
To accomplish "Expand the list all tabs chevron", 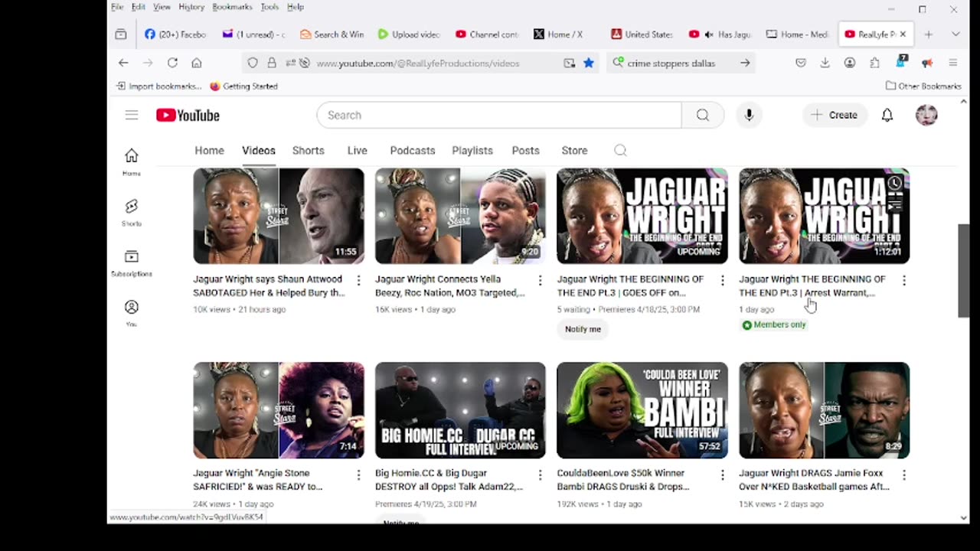I will tap(955, 34).
